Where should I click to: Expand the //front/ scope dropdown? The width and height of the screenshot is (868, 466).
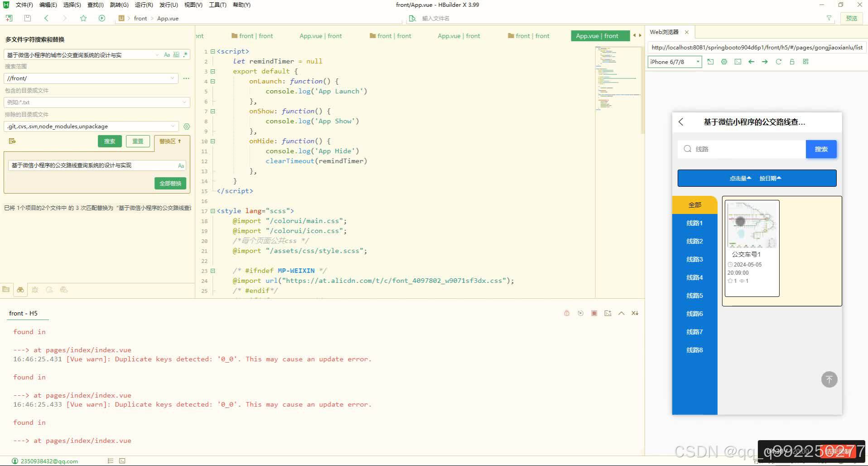(173, 78)
